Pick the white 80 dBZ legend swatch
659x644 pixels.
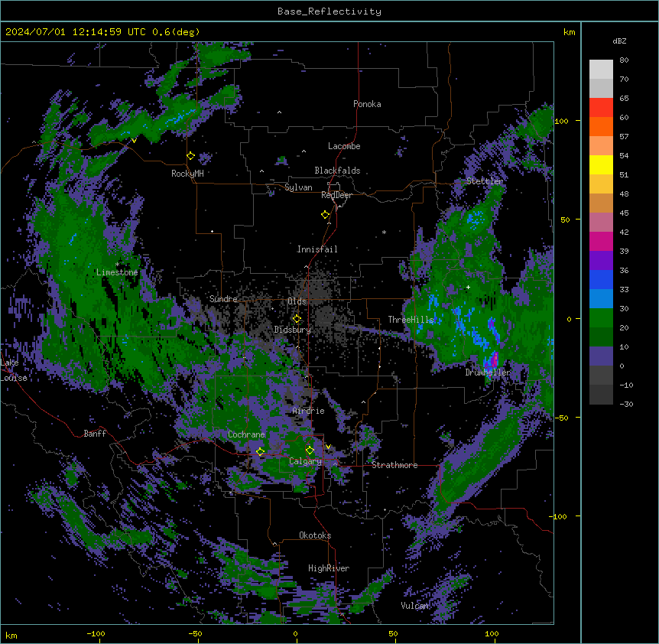pyautogui.click(x=601, y=69)
